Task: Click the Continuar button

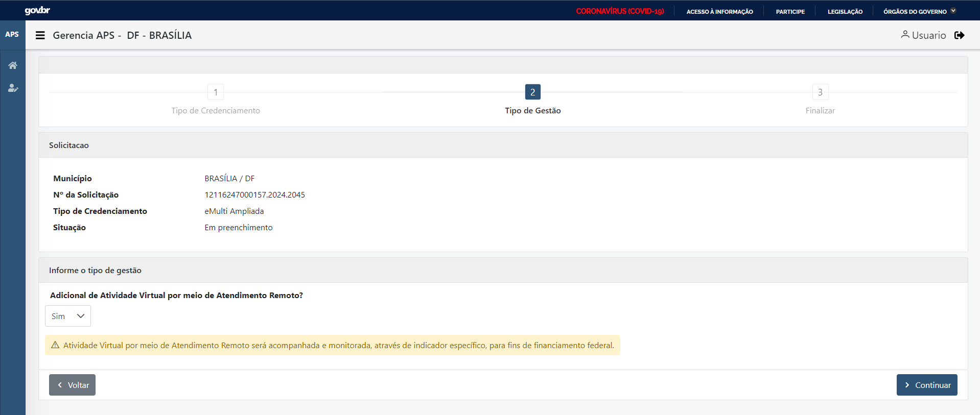Action: [927, 385]
